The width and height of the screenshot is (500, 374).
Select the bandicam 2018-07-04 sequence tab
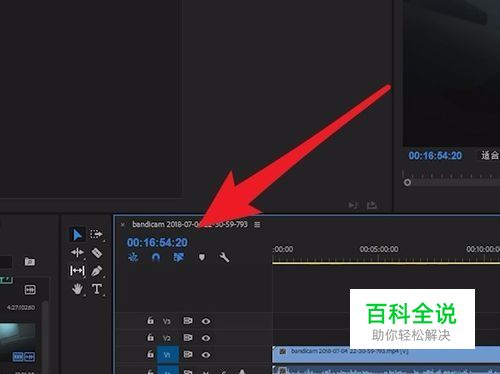coord(190,224)
